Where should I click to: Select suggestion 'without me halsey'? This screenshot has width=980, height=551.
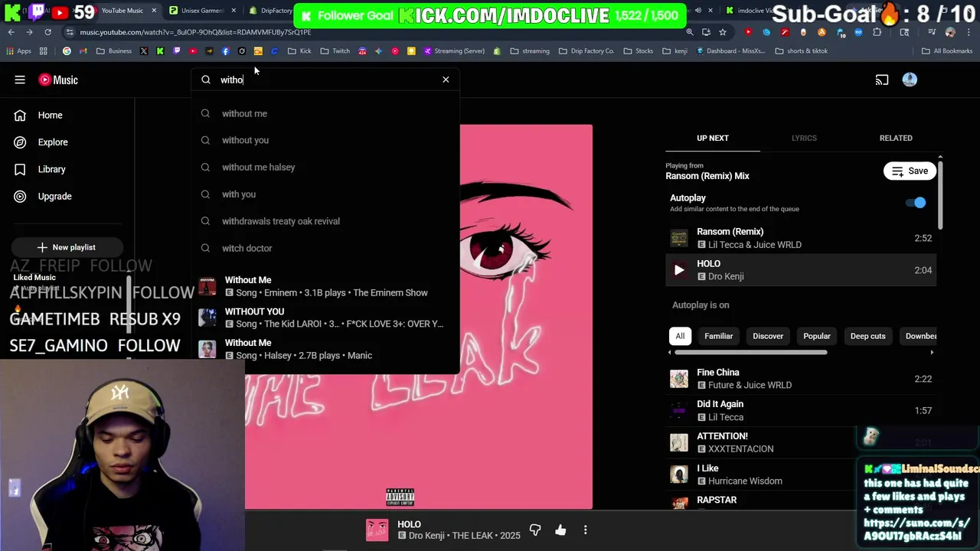point(325,167)
